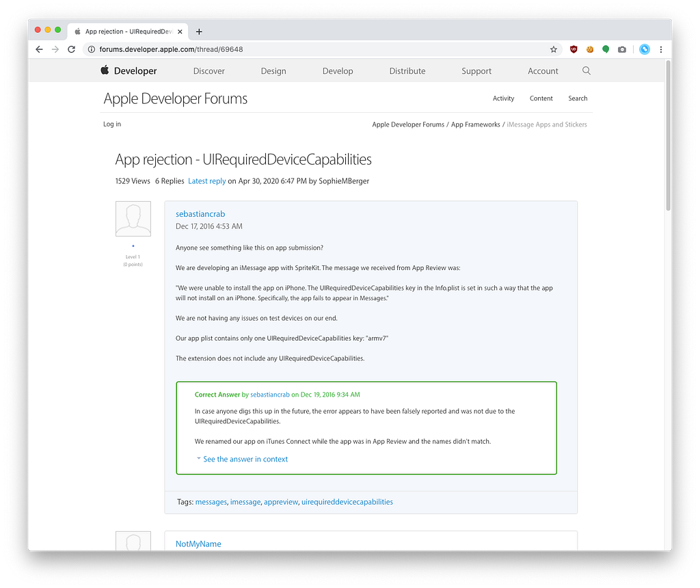The height and width of the screenshot is (588, 700).
Task: Open Distribute in the nav bar
Action: [407, 71]
